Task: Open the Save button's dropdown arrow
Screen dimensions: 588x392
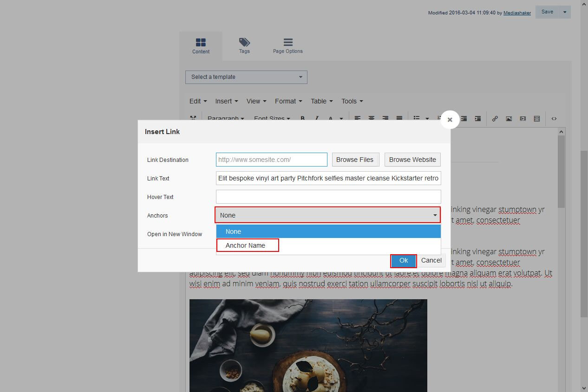Action: [x=565, y=12]
